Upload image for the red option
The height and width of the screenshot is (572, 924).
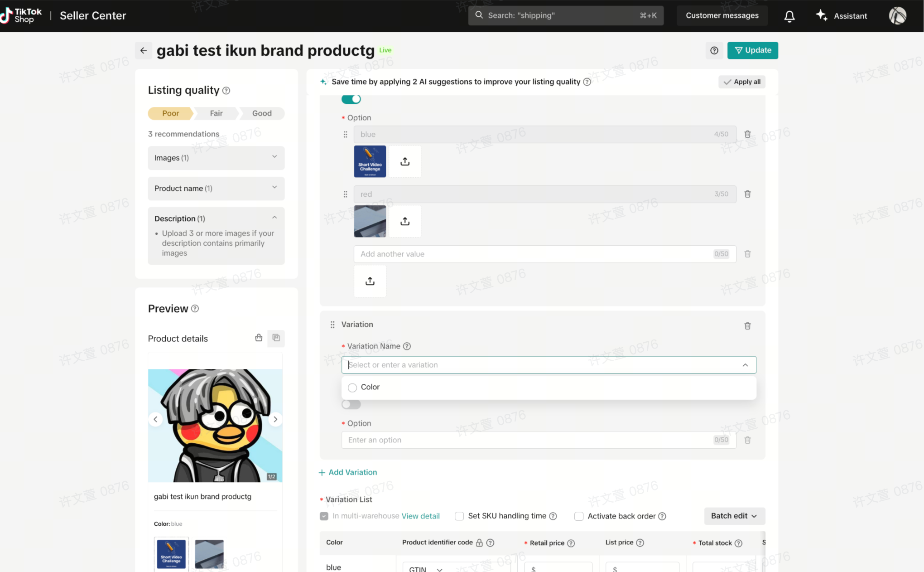pos(405,221)
